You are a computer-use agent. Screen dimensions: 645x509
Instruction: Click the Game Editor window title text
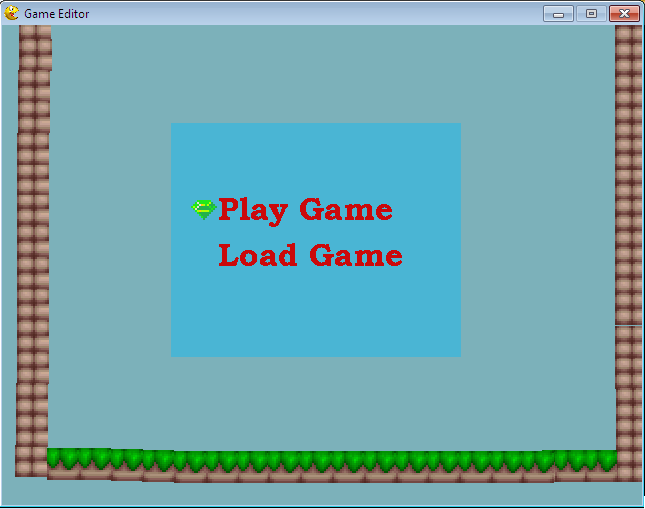point(57,14)
